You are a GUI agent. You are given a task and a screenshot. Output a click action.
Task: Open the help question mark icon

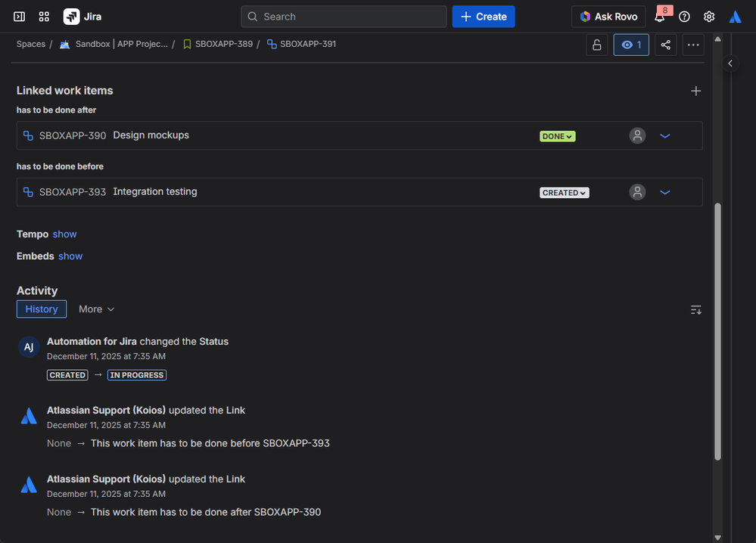click(x=684, y=17)
